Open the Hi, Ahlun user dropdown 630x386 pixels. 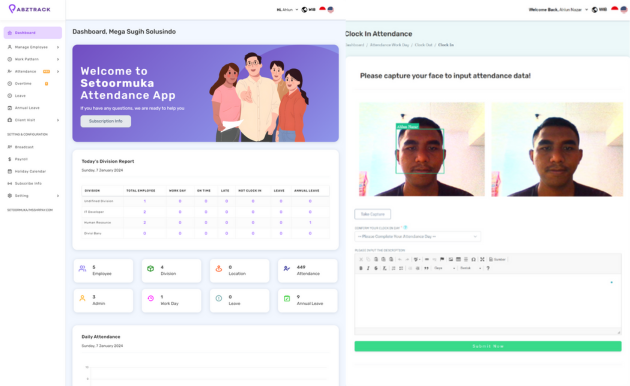[x=287, y=10]
